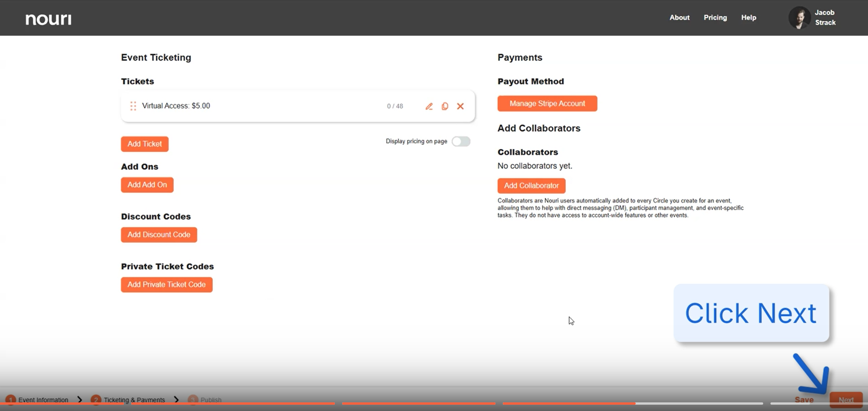Click the edit pencil icon for Virtual Access ticket
Screen dimensions: 868x411
(429, 106)
